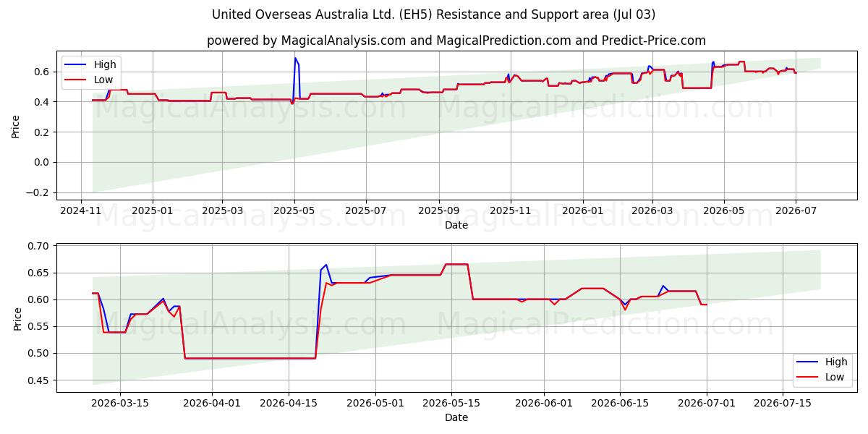The width and height of the screenshot is (868, 434).
Task: Click the '2026-06-01' tick label
Action: 544,404
